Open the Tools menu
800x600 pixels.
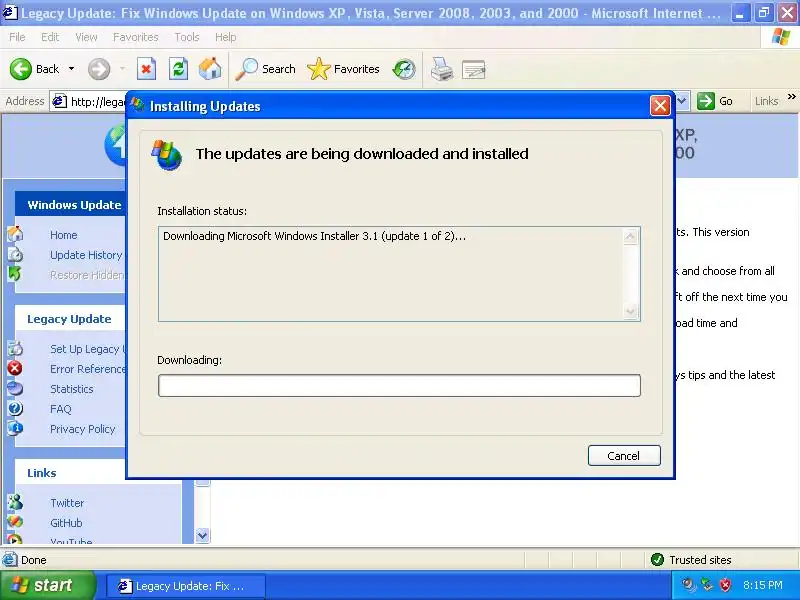[187, 37]
